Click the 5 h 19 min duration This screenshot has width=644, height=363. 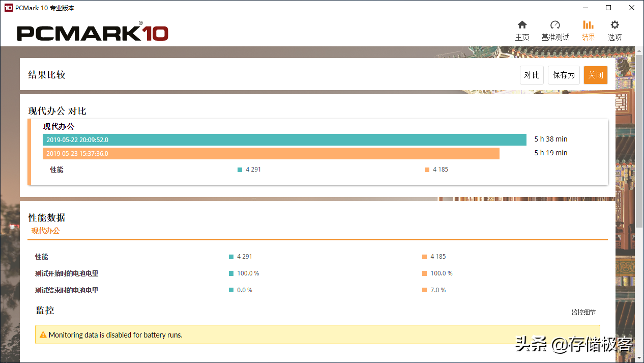tap(550, 153)
